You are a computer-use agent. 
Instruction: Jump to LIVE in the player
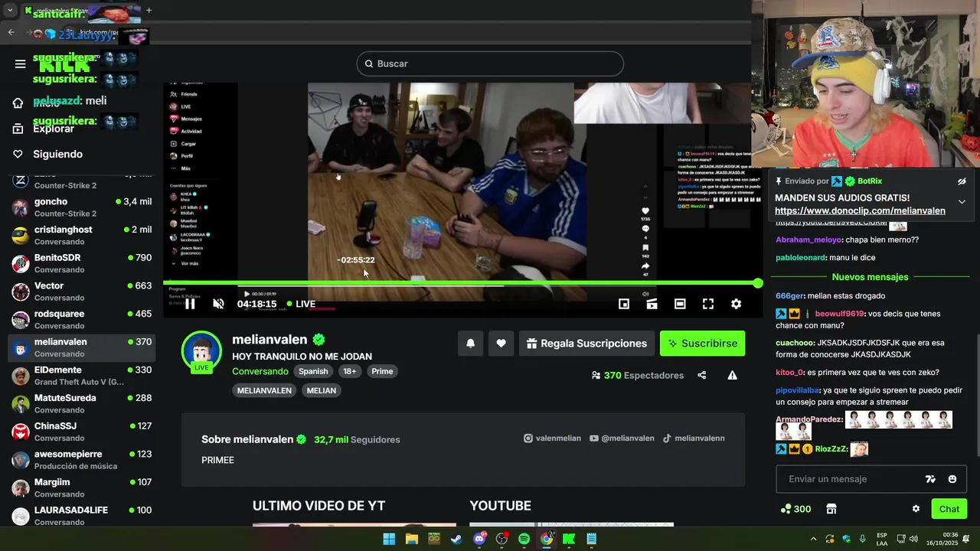[301, 304]
